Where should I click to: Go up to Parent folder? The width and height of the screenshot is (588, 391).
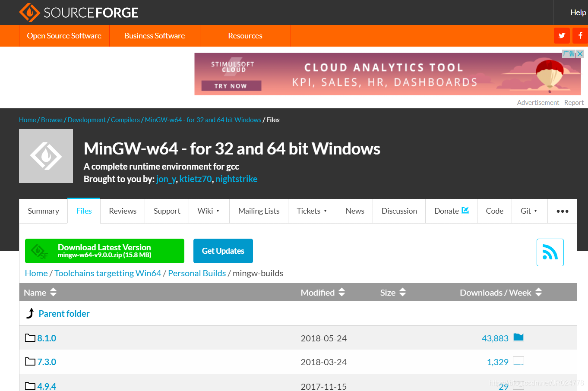pos(64,314)
